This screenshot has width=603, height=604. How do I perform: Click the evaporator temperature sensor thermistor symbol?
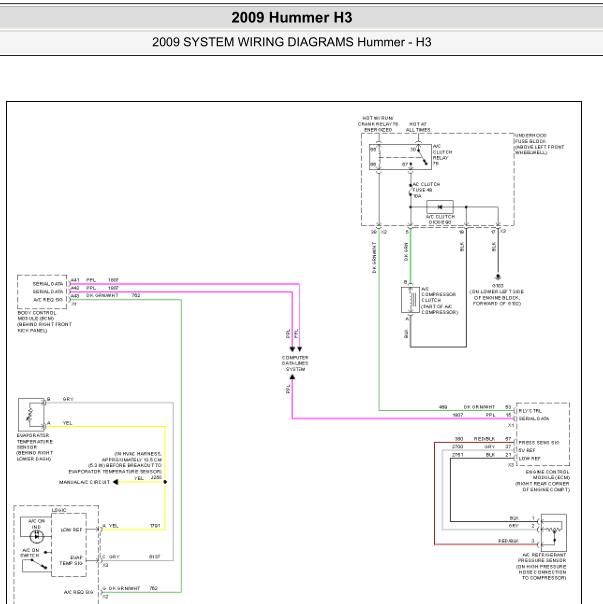32,414
